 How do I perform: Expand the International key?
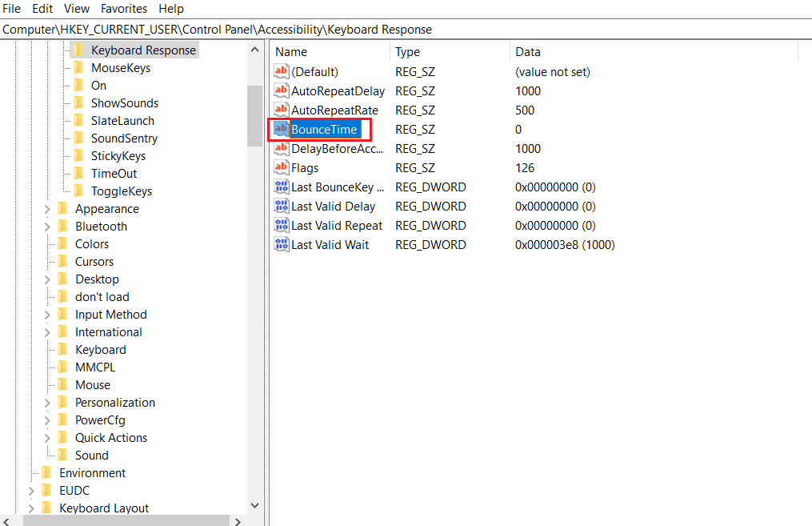(x=47, y=332)
